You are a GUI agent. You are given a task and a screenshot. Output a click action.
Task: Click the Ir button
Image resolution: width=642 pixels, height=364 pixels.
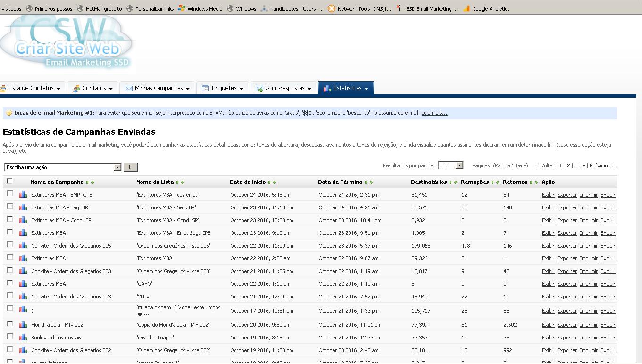pos(131,167)
